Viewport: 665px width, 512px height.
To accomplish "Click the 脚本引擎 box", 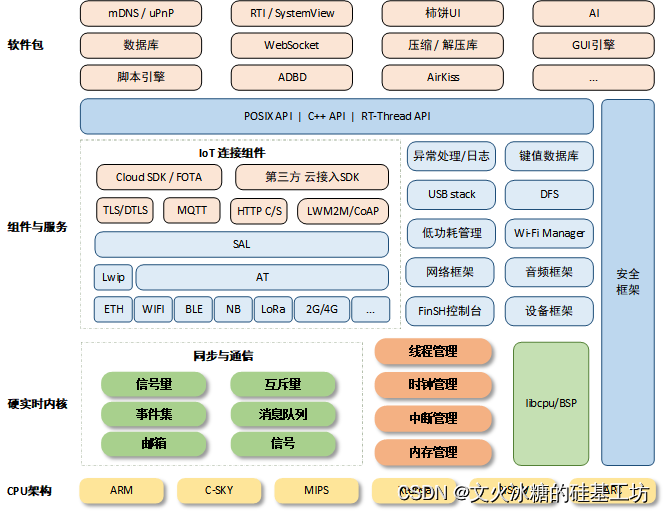I will pyautogui.click(x=141, y=78).
